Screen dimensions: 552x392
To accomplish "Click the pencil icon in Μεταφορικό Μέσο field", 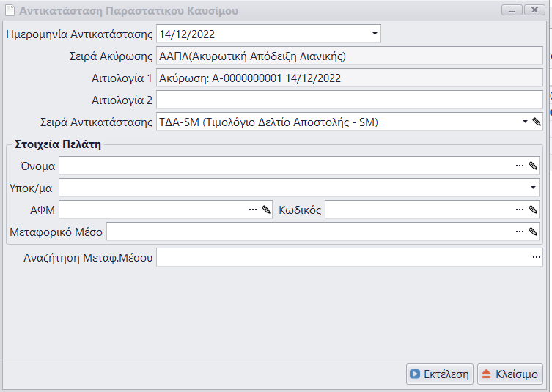I will point(533,232).
